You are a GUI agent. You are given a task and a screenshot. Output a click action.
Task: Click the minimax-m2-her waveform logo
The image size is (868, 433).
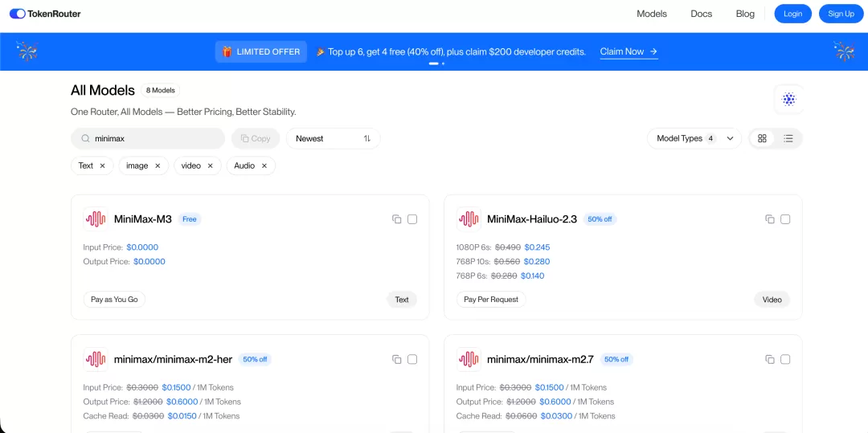95,359
